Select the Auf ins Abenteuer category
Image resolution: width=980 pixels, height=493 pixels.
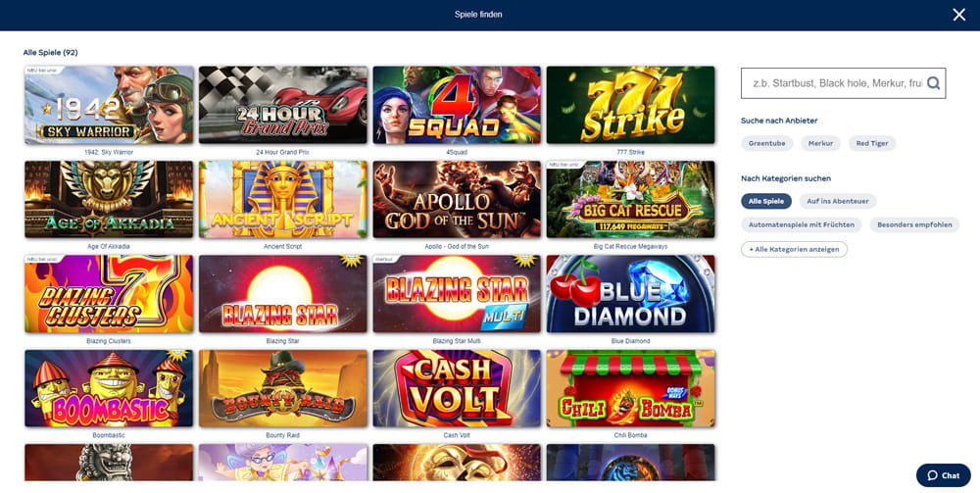coord(838,201)
